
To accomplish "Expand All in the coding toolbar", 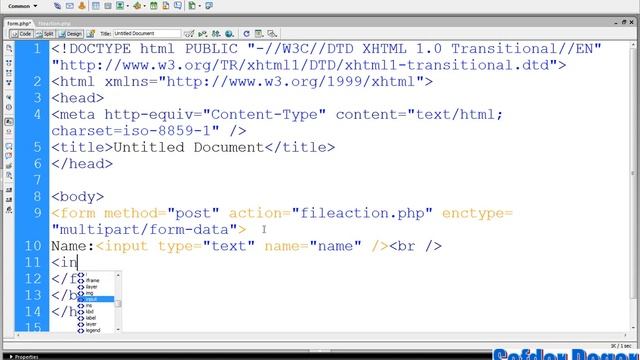I will 9,82.
